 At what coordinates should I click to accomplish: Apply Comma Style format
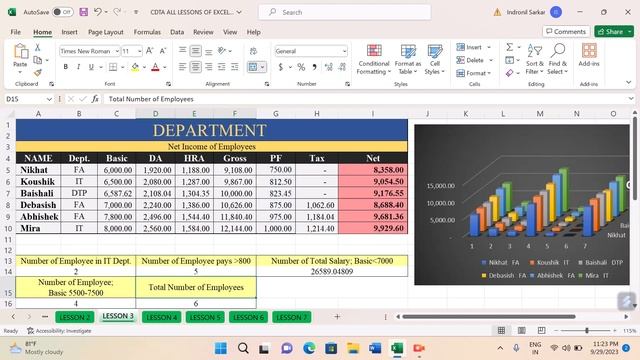[314, 67]
